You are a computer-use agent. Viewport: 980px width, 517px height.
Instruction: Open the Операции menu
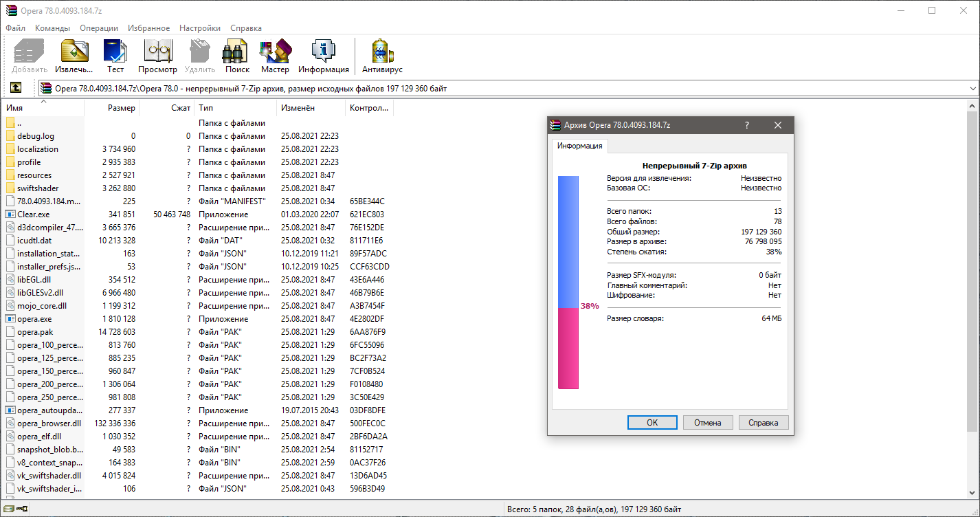pos(99,28)
